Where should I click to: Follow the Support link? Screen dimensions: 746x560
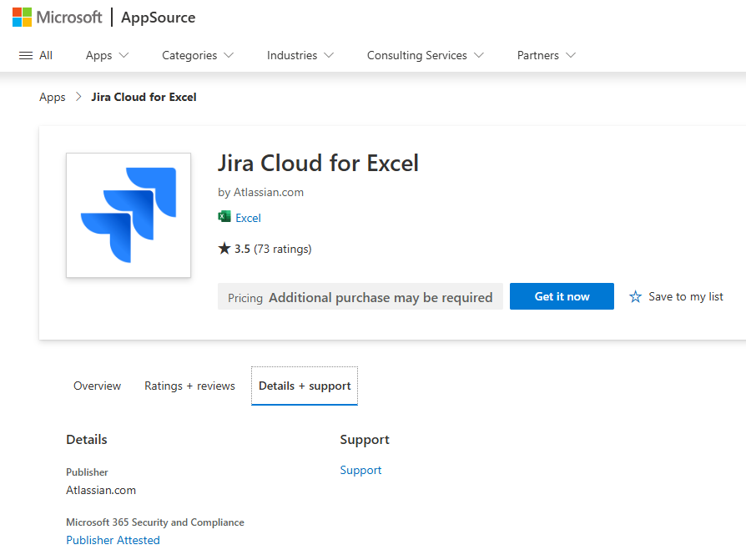pyautogui.click(x=360, y=470)
